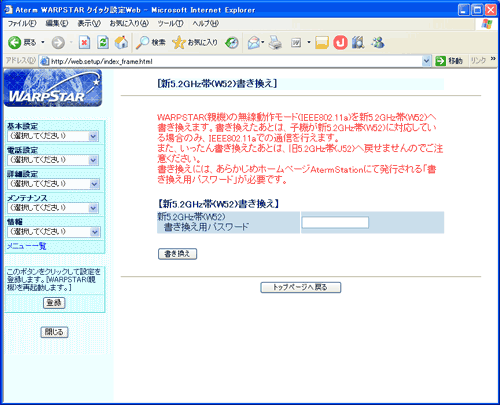The image size is (500, 405).
Task: Click the browser Back arrow icon
Action: click(x=14, y=43)
